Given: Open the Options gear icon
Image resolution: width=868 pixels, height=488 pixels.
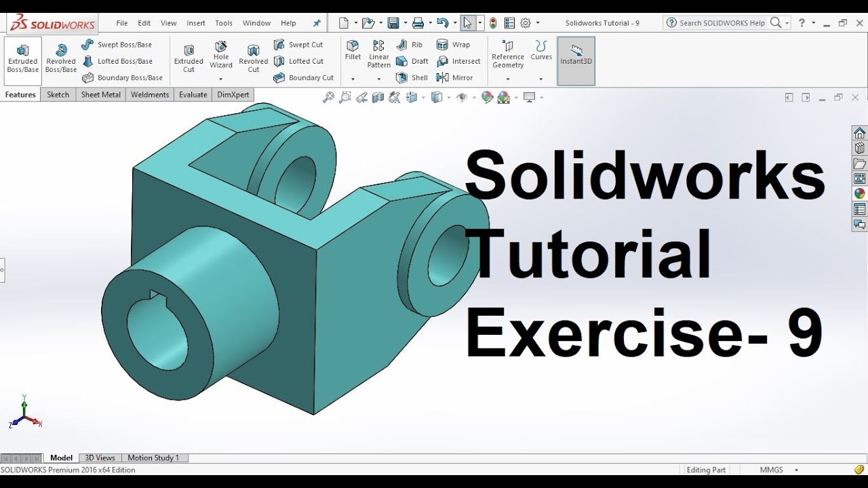Looking at the screenshot, I should click(526, 23).
